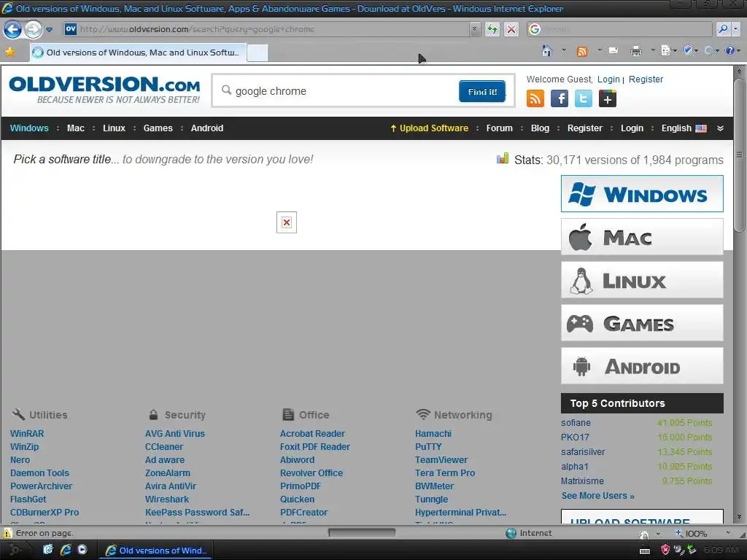Click See More Users link

point(598,496)
